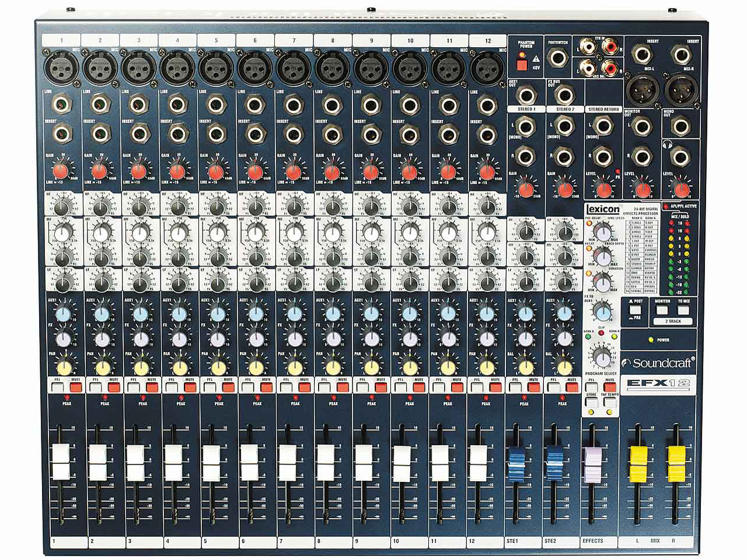Click the headphone symbol above the phones jack
747x560 pixels.
pyautogui.click(x=667, y=144)
